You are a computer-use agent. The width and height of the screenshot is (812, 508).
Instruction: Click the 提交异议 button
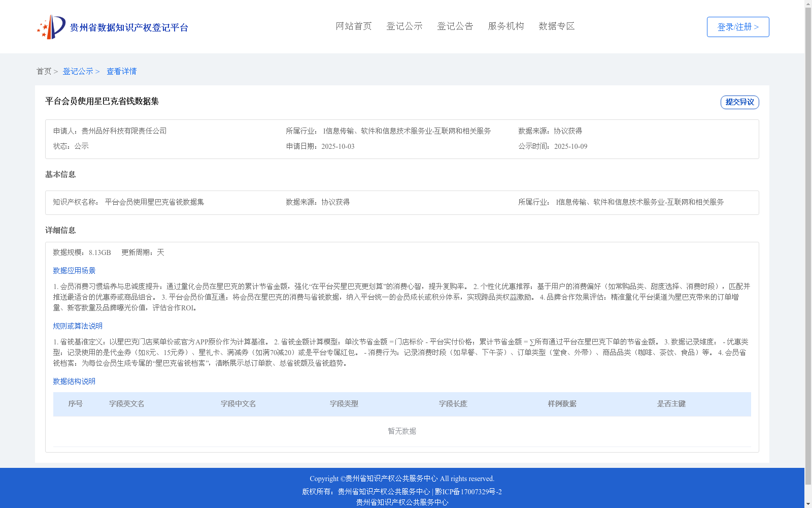pos(739,102)
